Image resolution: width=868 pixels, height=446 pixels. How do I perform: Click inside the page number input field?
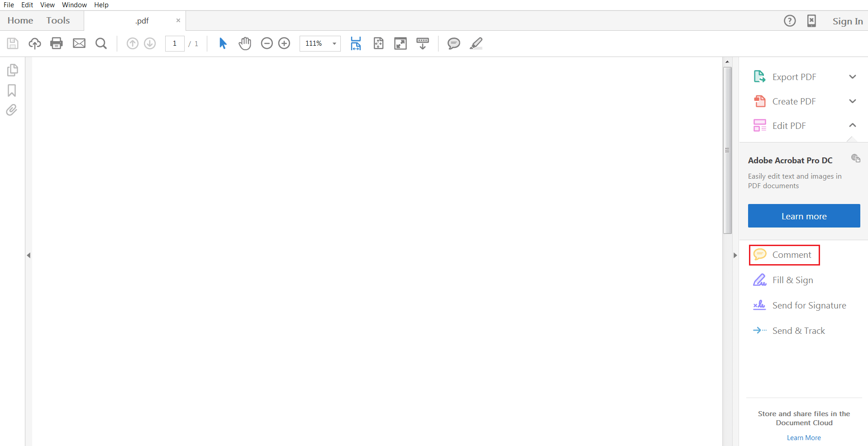pos(175,43)
